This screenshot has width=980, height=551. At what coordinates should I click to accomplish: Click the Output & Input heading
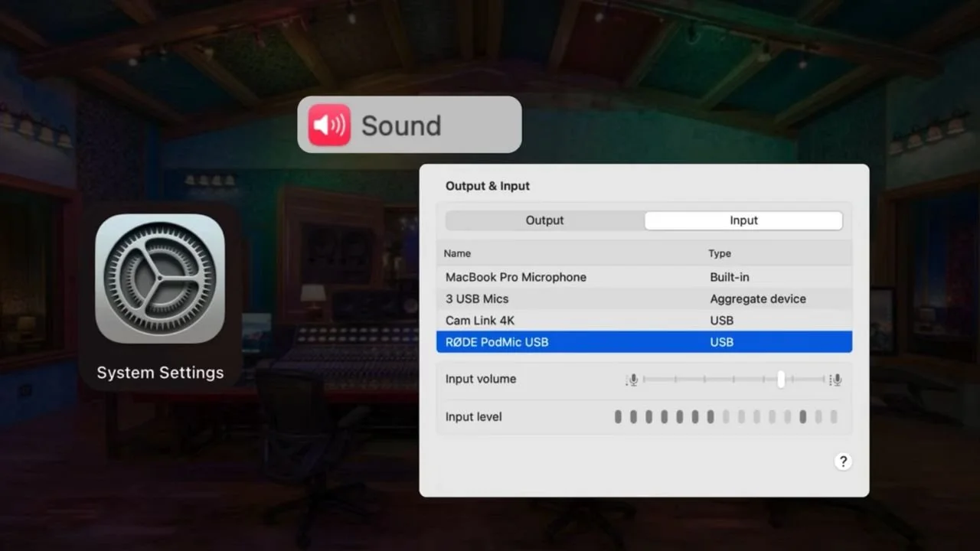click(x=488, y=186)
